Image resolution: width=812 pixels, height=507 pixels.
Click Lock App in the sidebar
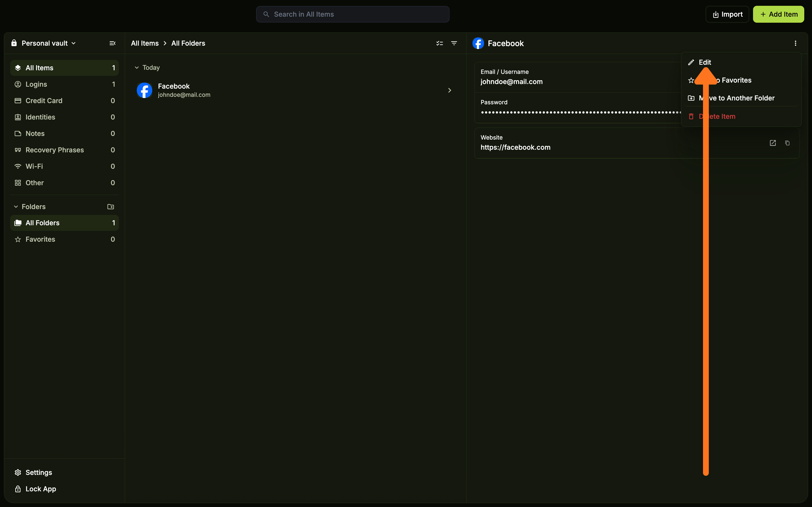(41, 489)
